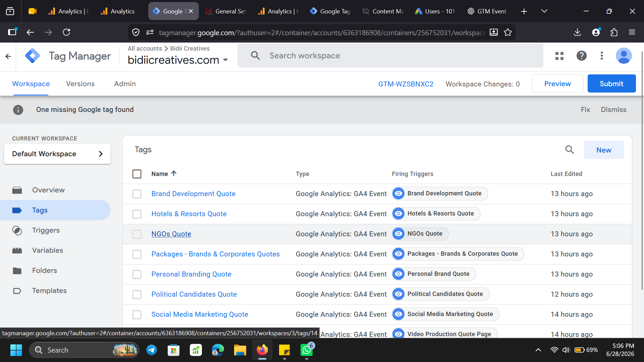
Task: Click the Tag Manager logo icon
Action: 33,56
